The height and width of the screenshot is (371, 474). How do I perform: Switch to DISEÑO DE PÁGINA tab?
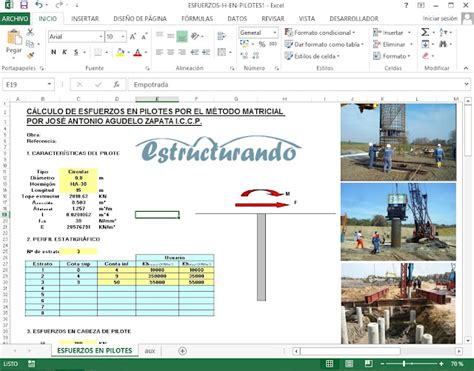pyautogui.click(x=140, y=19)
